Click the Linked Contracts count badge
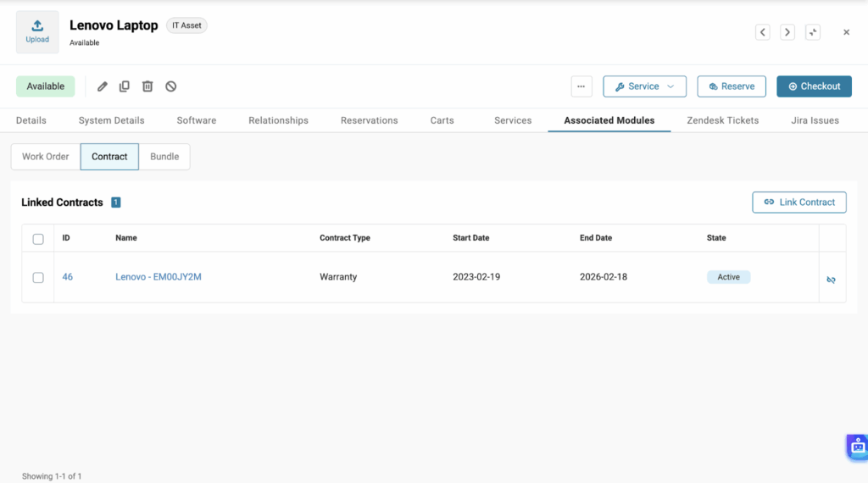Viewport: 868px width, 483px height. tap(115, 203)
